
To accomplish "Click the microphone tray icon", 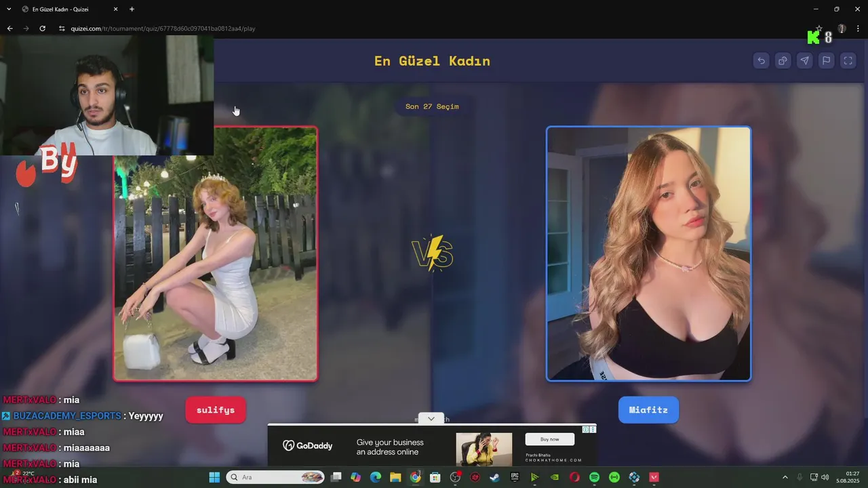I will pos(800,477).
